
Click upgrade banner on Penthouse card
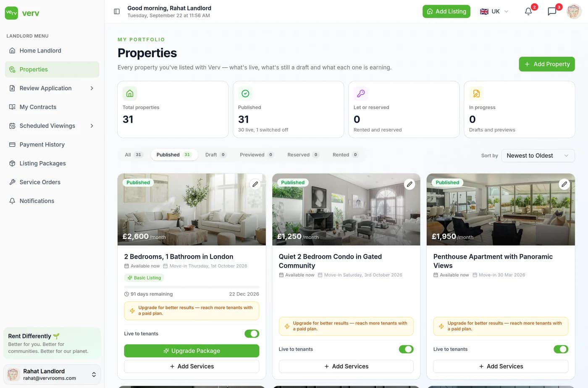point(501,326)
